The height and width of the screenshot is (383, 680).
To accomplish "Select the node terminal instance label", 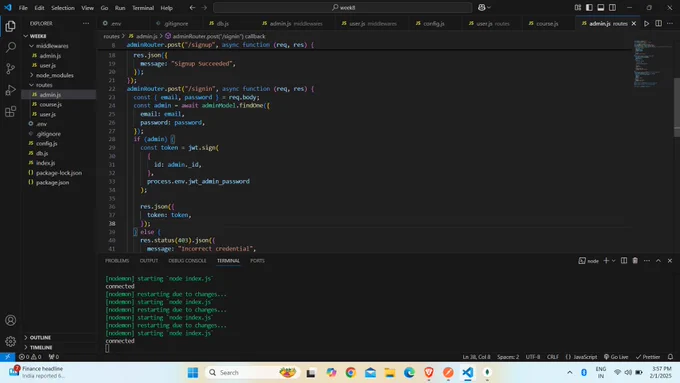I will click(x=588, y=261).
